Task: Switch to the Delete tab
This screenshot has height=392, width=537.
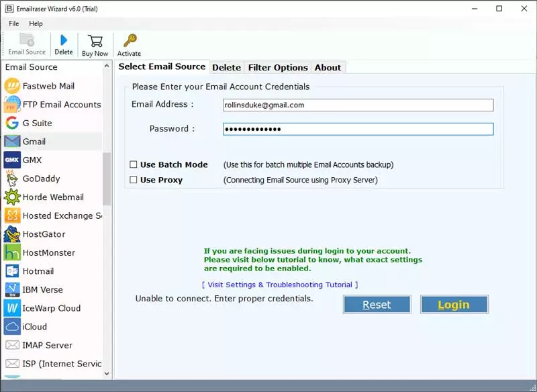Action: [x=226, y=67]
